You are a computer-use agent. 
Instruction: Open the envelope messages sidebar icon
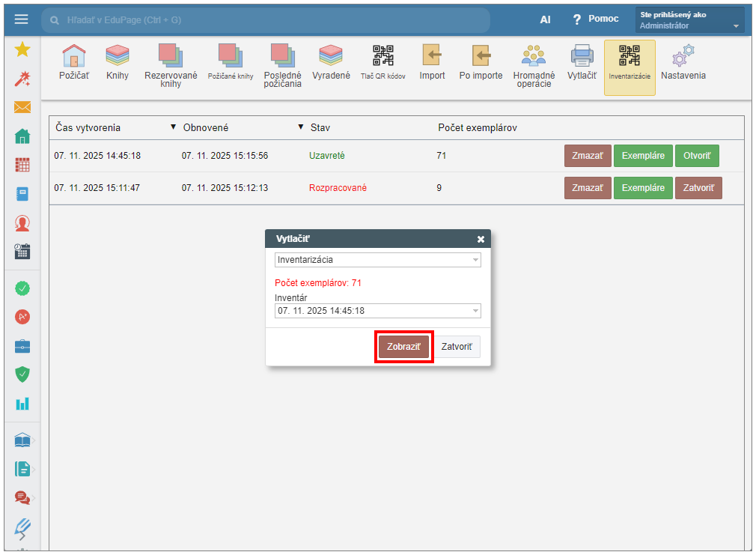point(22,107)
